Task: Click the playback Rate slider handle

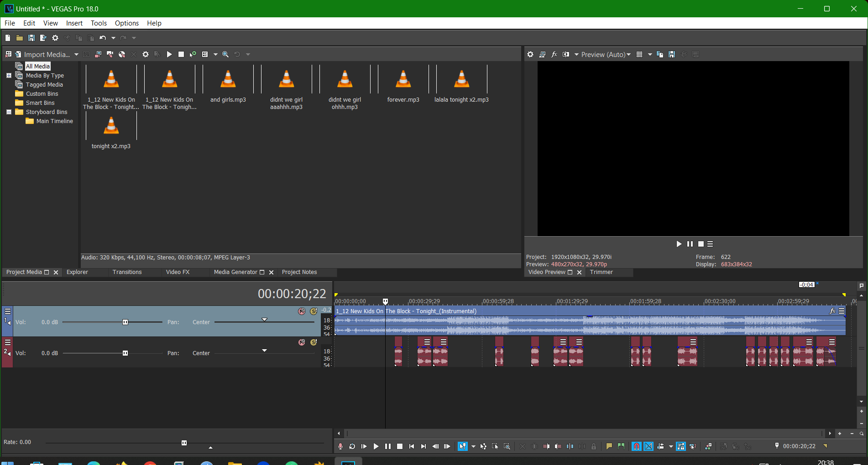Action: [x=184, y=443]
